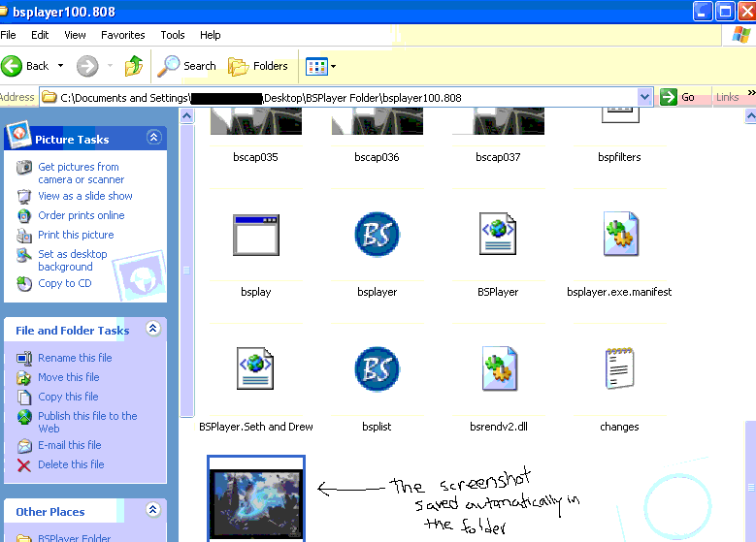Click the E-mail envelope icon

pyautogui.click(x=24, y=446)
